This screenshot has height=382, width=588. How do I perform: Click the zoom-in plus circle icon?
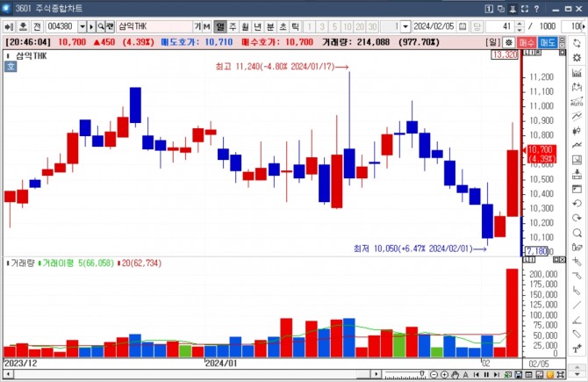(x=444, y=374)
